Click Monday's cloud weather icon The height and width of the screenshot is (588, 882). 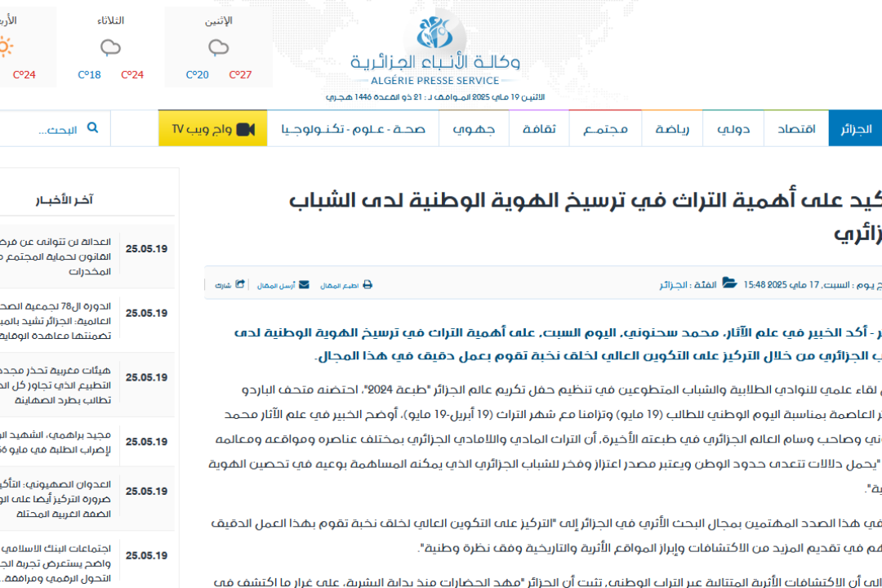pos(218,48)
